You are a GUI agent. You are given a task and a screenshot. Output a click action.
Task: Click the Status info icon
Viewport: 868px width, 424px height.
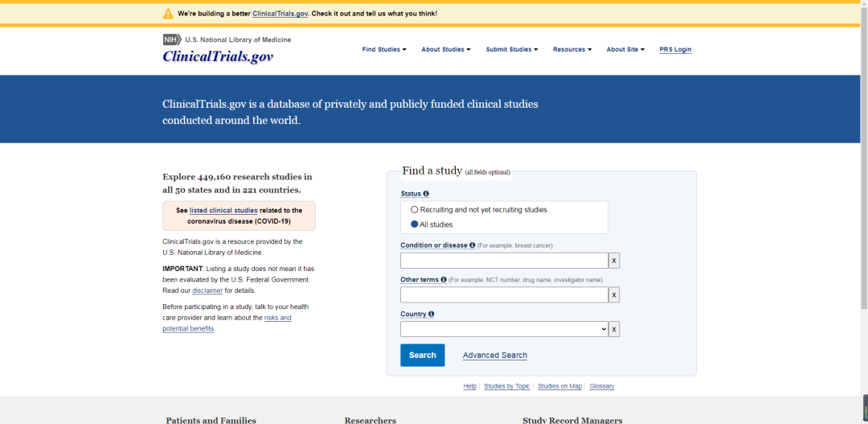426,194
